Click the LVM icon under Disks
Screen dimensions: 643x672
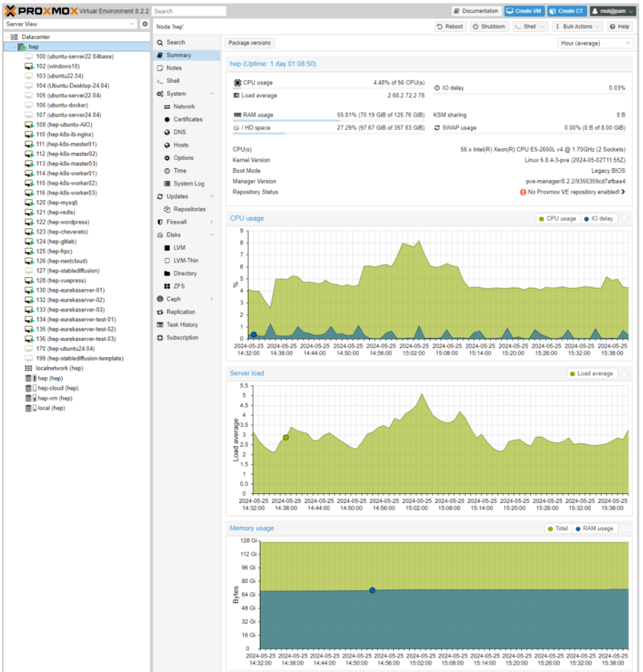coord(167,248)
